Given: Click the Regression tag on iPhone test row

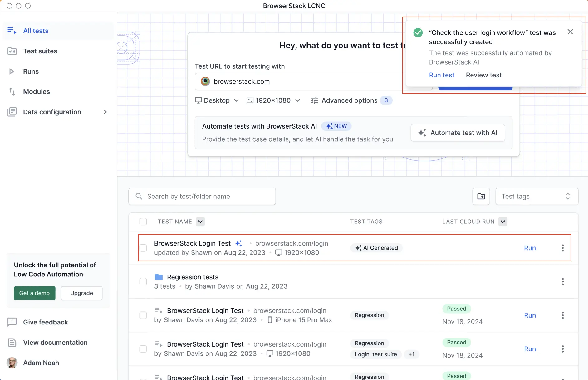Looking at the screenshot, I should (370, 315).
